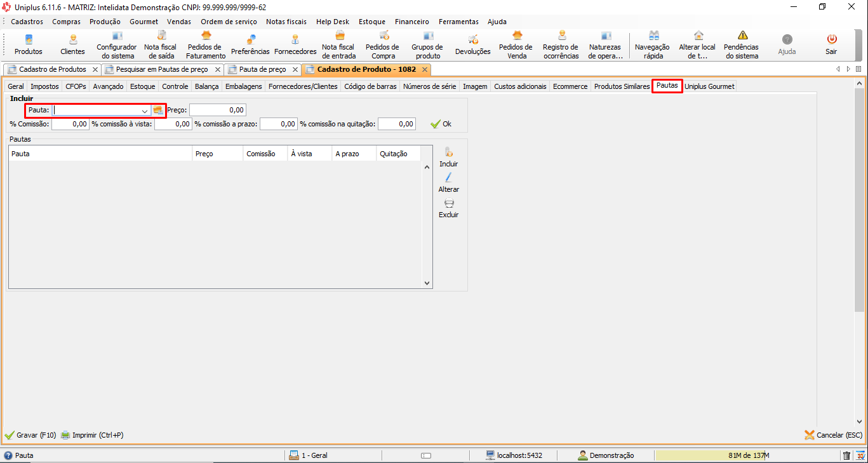The width and height of the screenshot is (868, 463).
Task: Open the Help Desk menu
Action: (x=333, y=22)
